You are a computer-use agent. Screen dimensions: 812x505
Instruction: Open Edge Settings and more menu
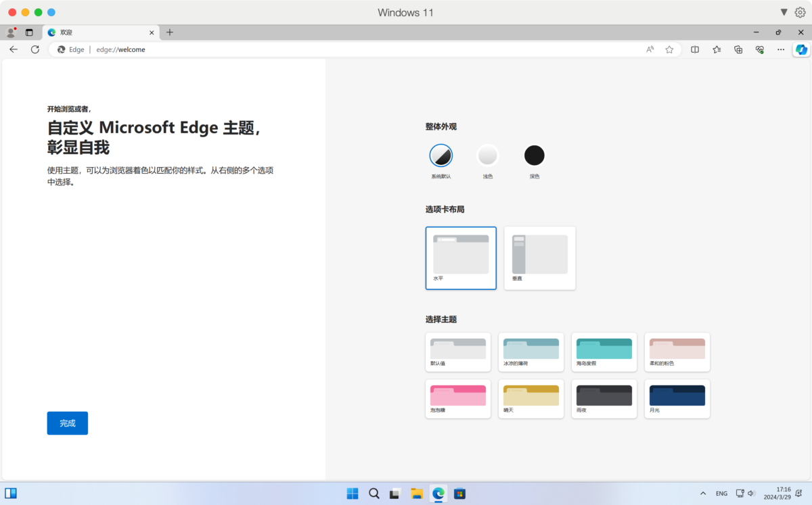click(x=781, y=49)
